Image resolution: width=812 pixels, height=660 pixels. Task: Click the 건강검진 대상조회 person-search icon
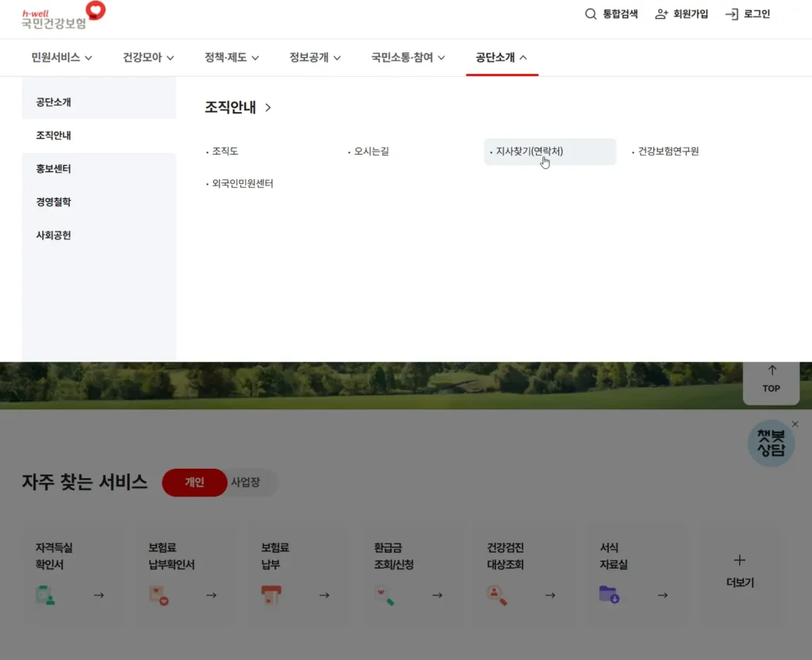[x=496, y=595]
